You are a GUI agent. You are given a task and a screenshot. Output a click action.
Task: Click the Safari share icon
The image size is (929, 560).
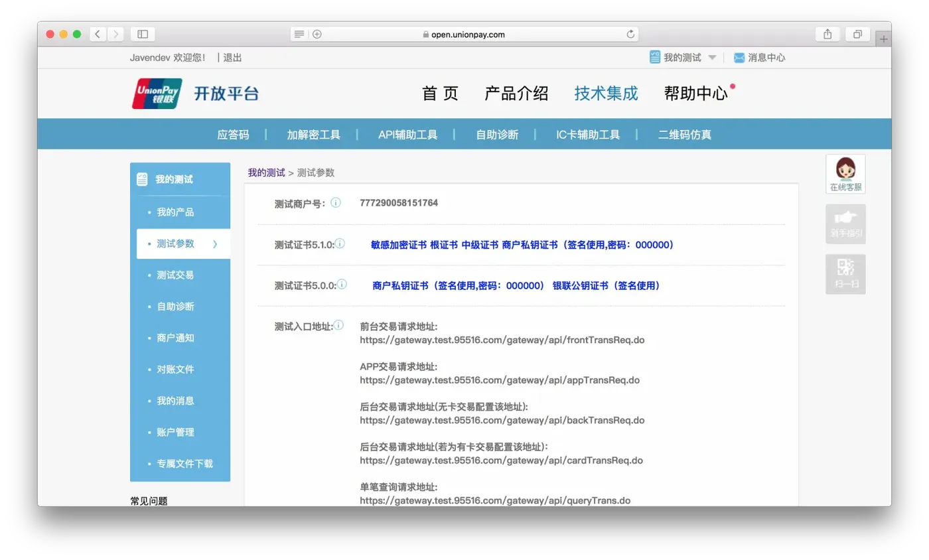pos(827,34)
